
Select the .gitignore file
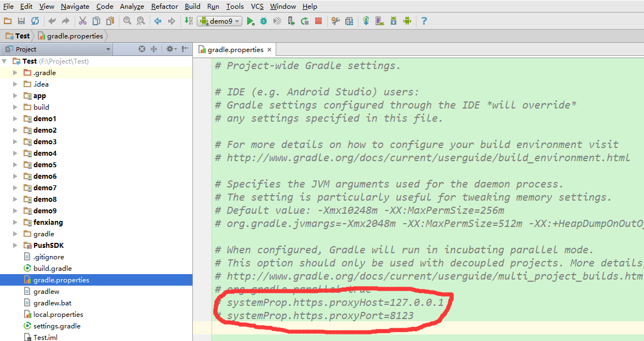[x=48, y=257]
